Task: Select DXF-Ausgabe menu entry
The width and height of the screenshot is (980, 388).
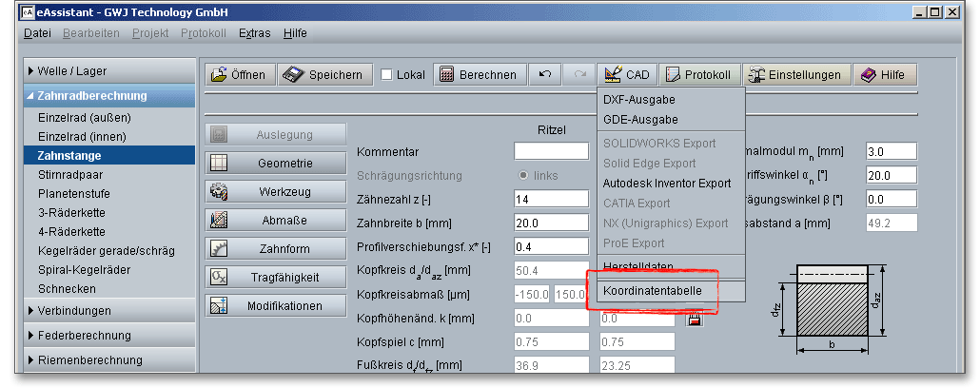Action: coord(639,99)
